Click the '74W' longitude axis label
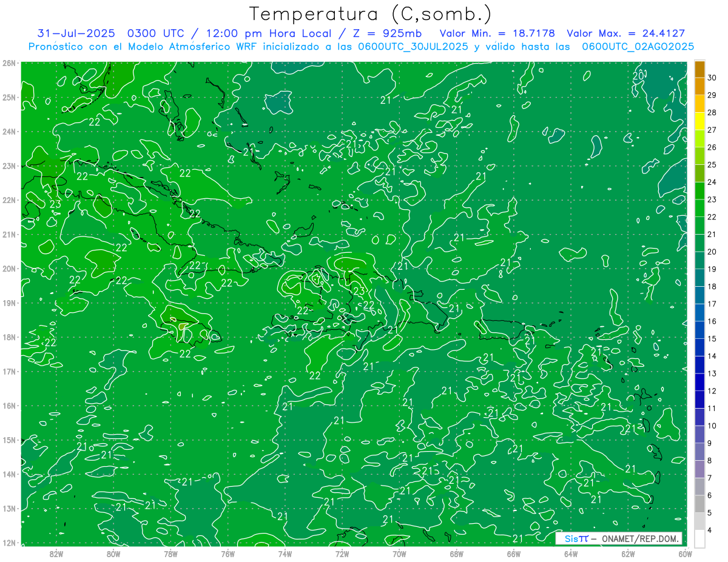The width and height of the screenshot is (728, 562). [x=285, y=553]
